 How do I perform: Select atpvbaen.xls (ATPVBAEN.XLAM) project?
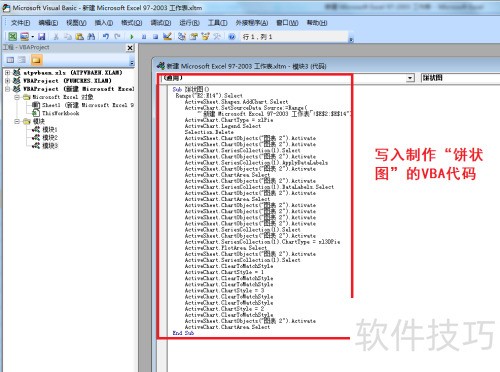coord(73,72)
